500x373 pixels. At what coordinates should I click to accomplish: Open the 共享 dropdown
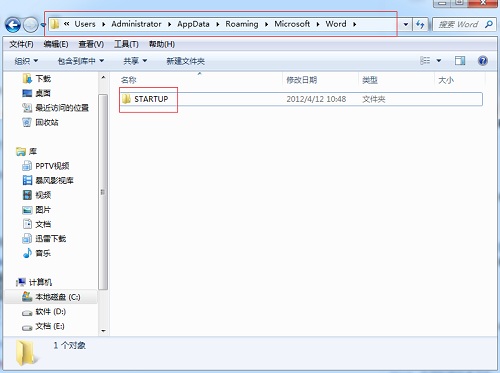click(x=135, y=61)
